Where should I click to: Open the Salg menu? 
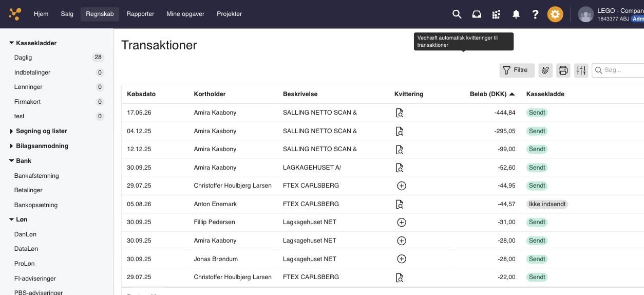tap(67, 14)
